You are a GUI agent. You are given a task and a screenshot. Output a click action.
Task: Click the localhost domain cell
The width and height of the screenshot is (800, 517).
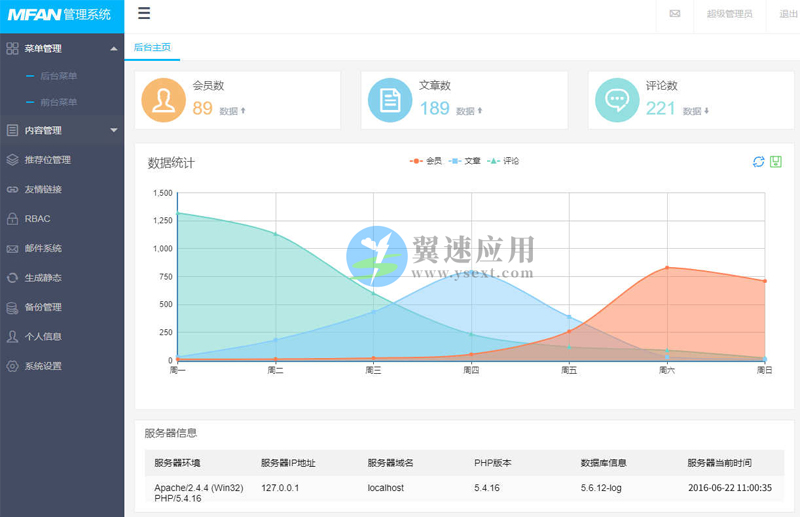point(386,488)
